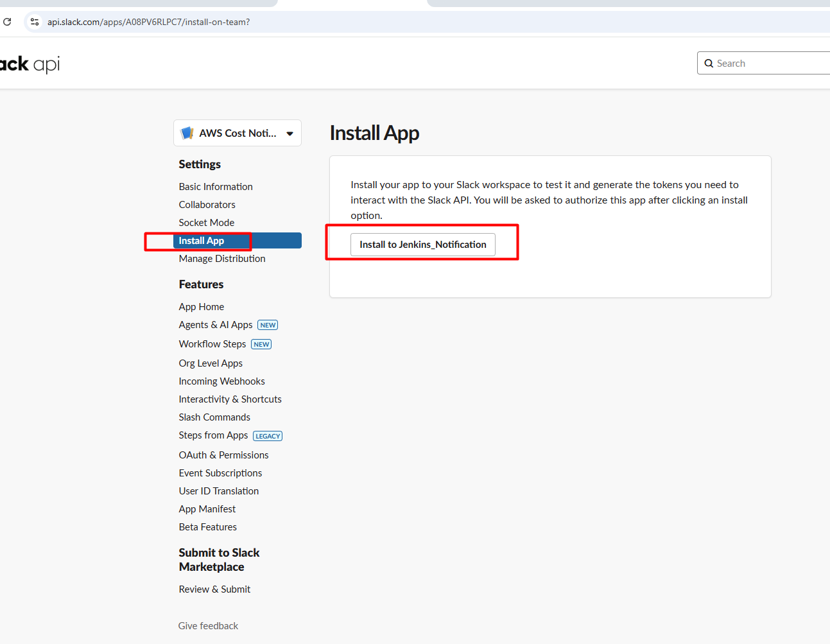Click the Settings section heading
Screen dimensions: 830x644
pyautogui.click(x=200, y=164)
